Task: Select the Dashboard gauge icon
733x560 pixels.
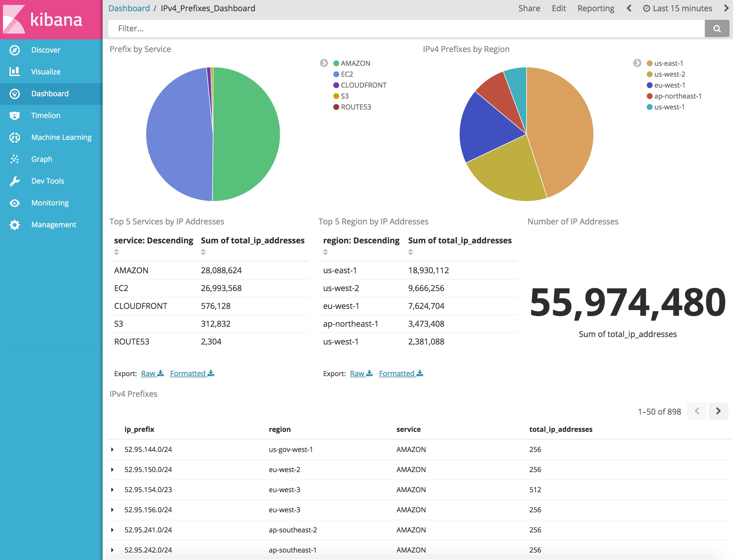Action: [x=15, y=94]
